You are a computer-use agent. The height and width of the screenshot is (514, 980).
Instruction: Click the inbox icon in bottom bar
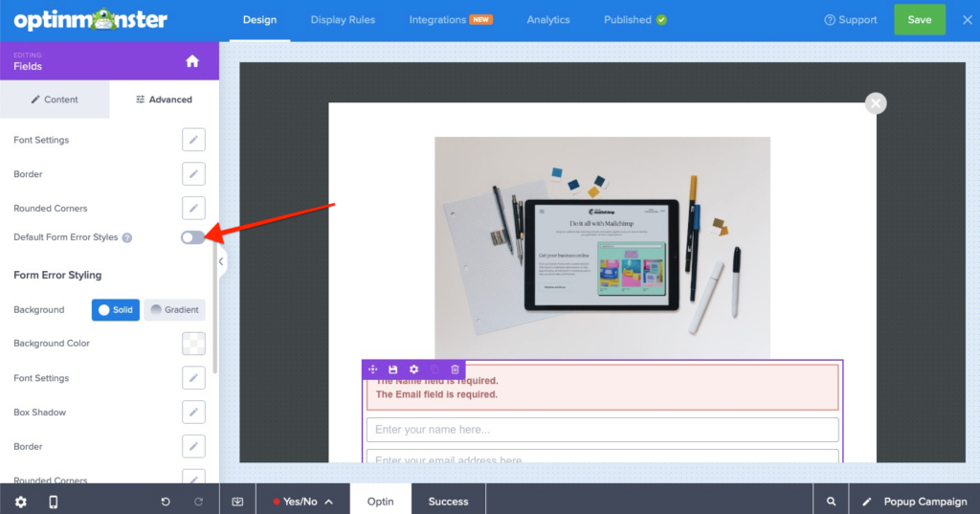pos(237,502)
